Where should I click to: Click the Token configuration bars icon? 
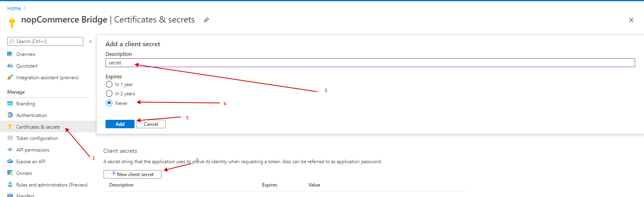[10, 138]
